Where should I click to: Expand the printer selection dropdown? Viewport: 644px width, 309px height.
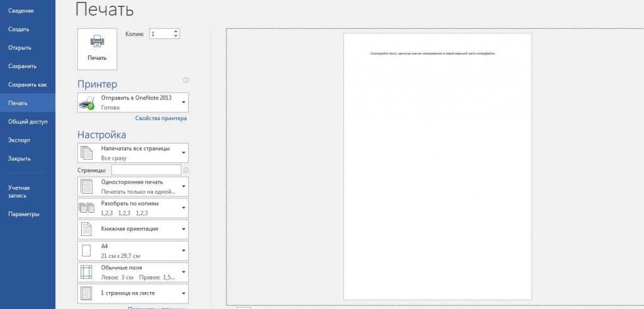(x=183, y=102)
